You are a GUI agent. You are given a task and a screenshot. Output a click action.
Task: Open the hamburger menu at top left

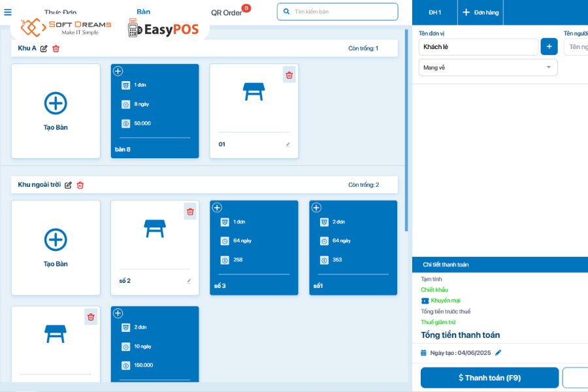tap(7, 10)
